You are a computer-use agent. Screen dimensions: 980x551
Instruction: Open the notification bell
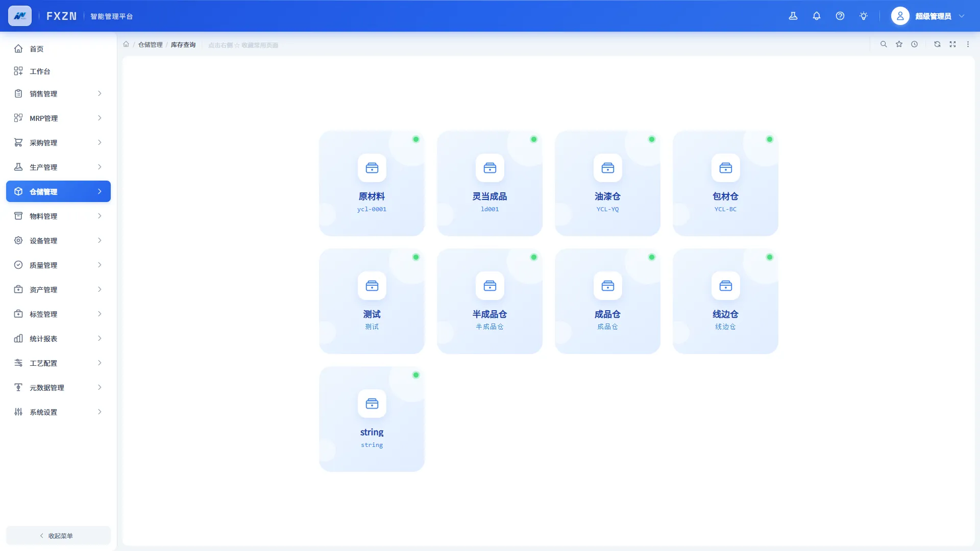tap(817, 16)
